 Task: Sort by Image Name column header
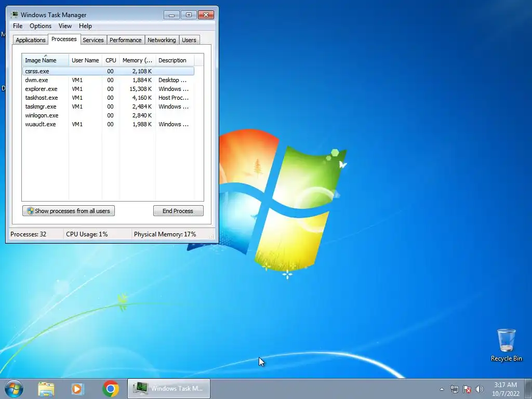click(46, 60)
